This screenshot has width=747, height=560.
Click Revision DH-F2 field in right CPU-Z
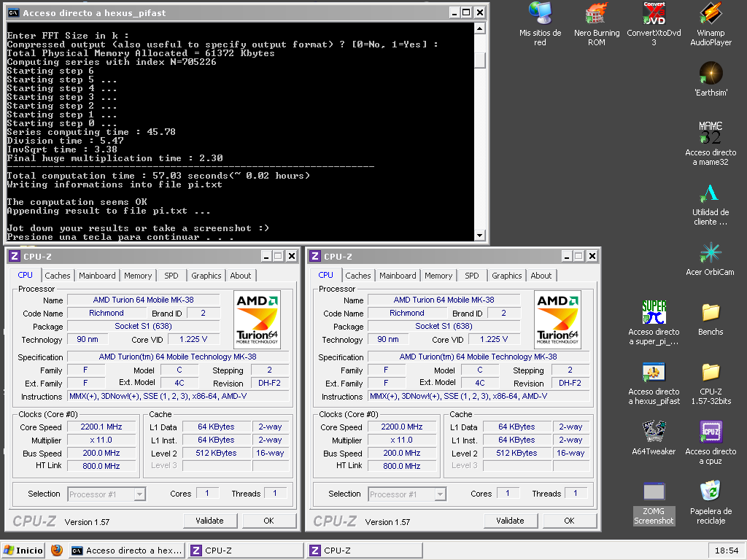(570, 384)
